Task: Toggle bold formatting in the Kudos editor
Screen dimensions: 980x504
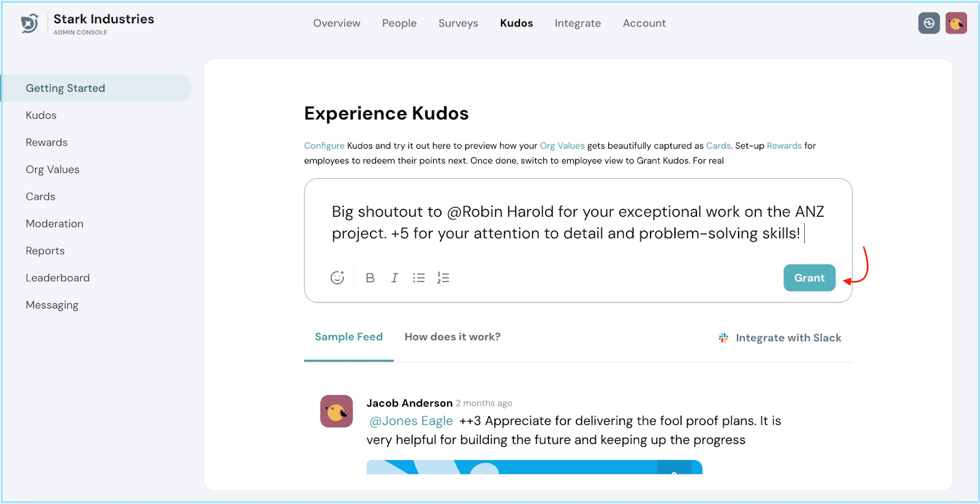Action: tap(370, 278)
